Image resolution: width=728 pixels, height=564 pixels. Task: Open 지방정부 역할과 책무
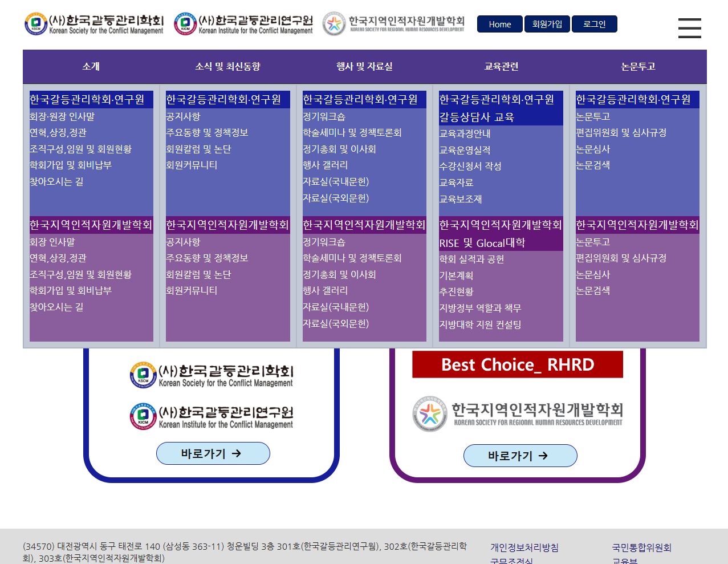click(480, 308)
